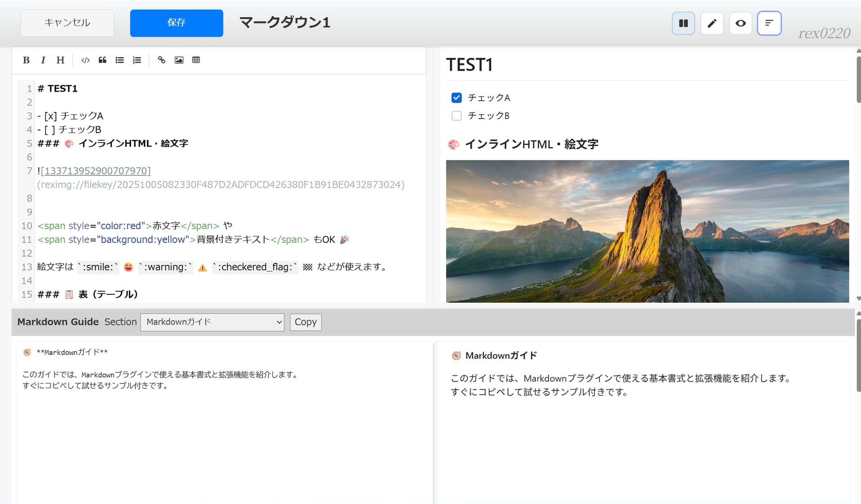Toggle bold formatting in the editor toolbar
Screen dimensions: 861x504
(x=26, y=60)
